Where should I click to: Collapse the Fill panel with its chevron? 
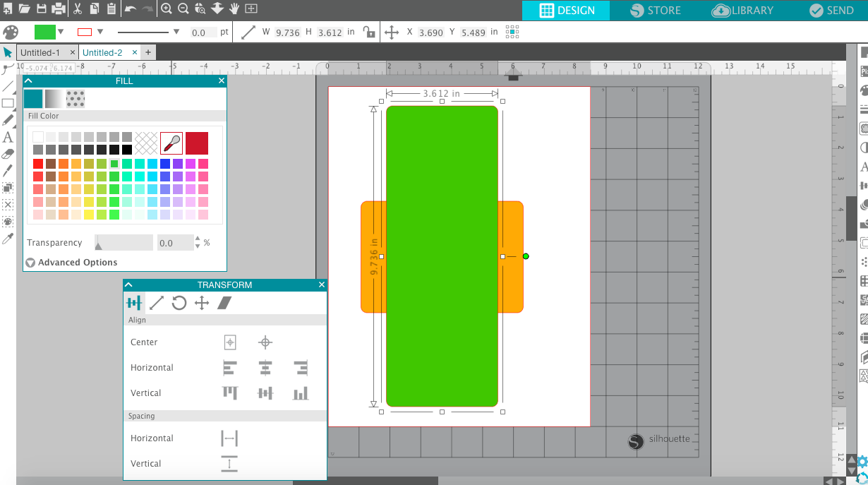pyautogui.click(x=29, y=81)
